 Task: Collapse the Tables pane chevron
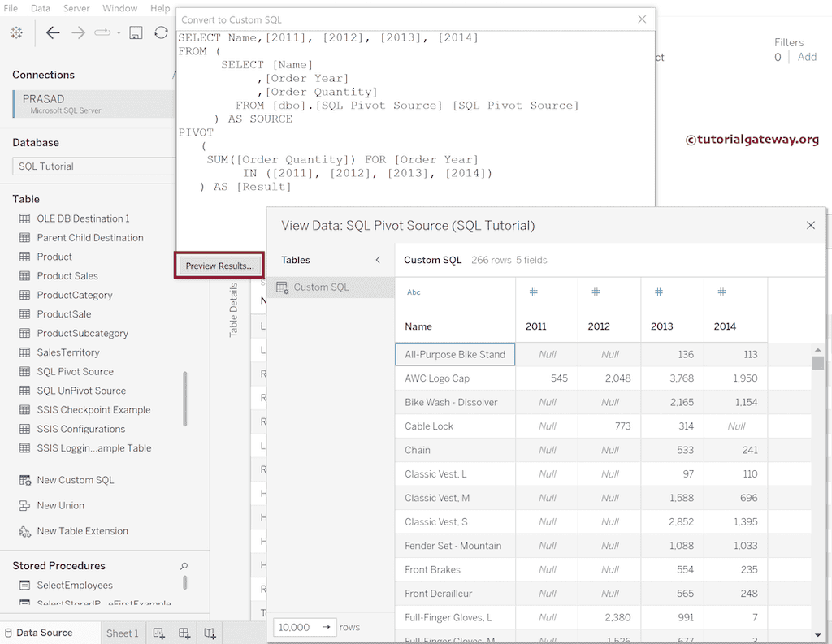[378, 260]
